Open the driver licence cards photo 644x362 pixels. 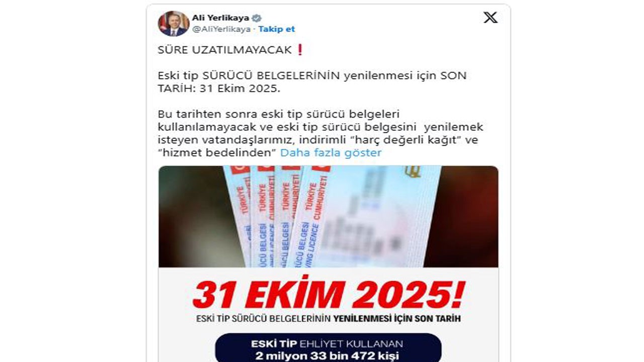pos(329,217)
